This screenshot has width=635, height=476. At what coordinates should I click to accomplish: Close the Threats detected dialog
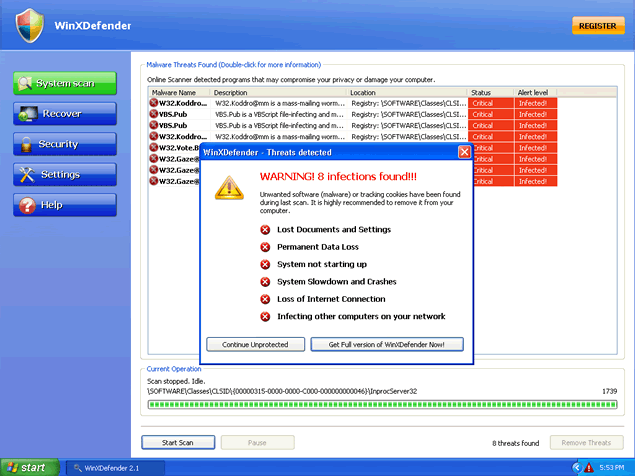tap(464, 152)
